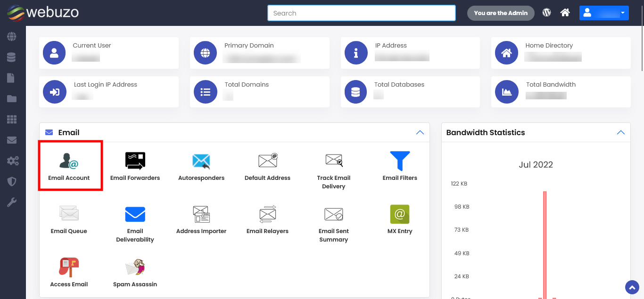The width and height of the screenshot is (644, 299).
Task: Click the MX Entry icon
Action: click(399, 215)
